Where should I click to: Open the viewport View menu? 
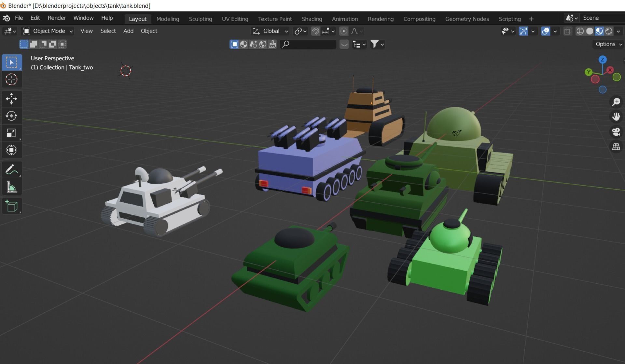87,31
